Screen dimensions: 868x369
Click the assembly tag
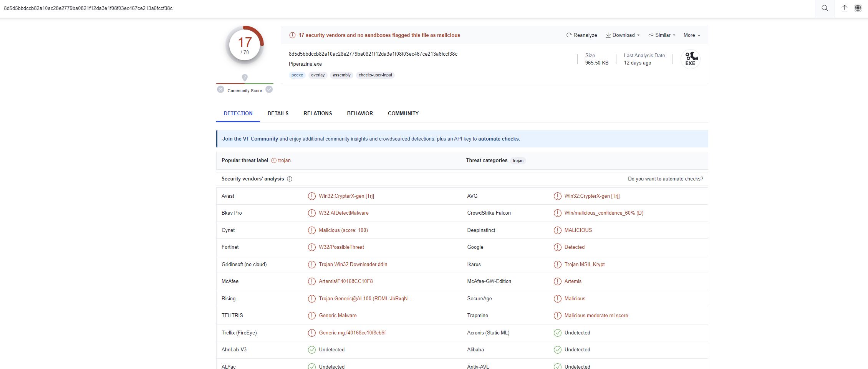click(x=341, y=75)
